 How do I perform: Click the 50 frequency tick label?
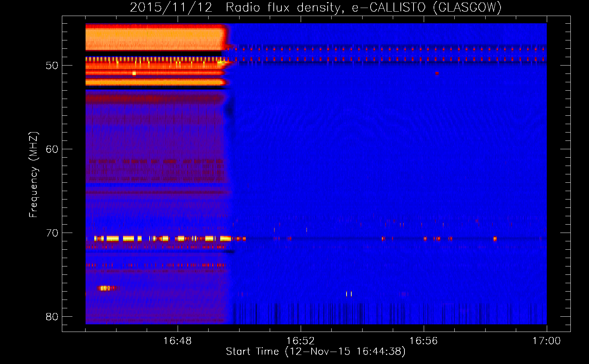point(52,66)
